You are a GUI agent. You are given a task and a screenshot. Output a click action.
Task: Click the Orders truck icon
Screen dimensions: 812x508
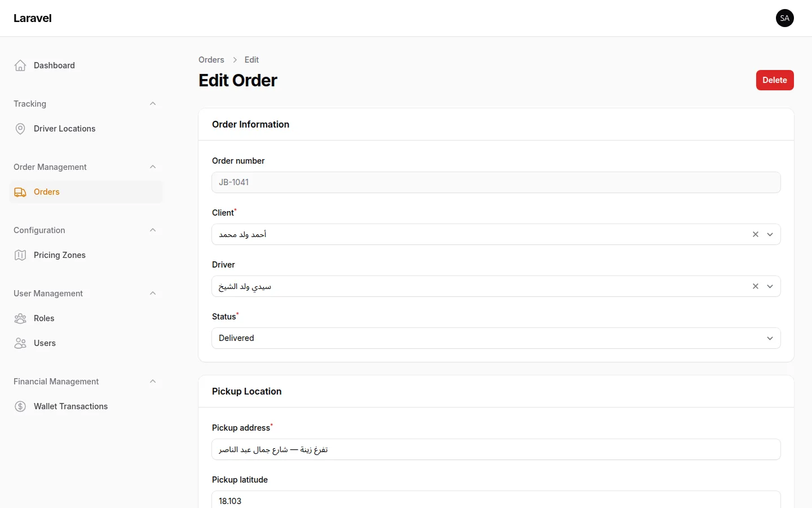pos(20,192)
